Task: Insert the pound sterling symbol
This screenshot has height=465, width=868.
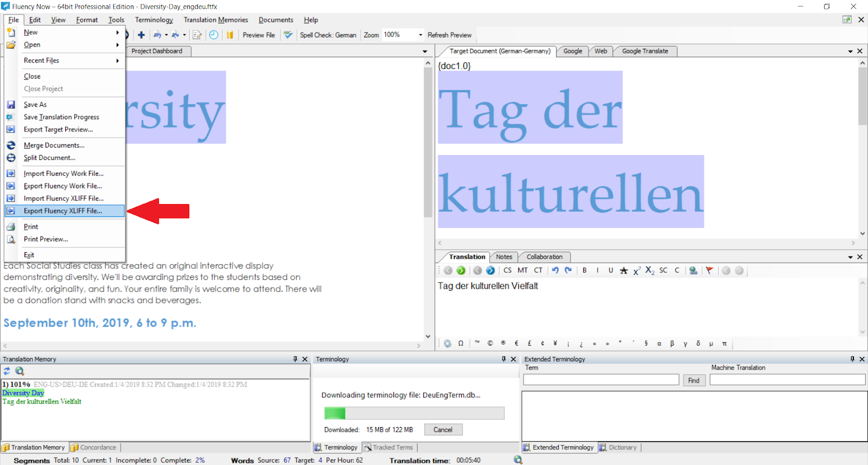Action: [x=529, y=343]
